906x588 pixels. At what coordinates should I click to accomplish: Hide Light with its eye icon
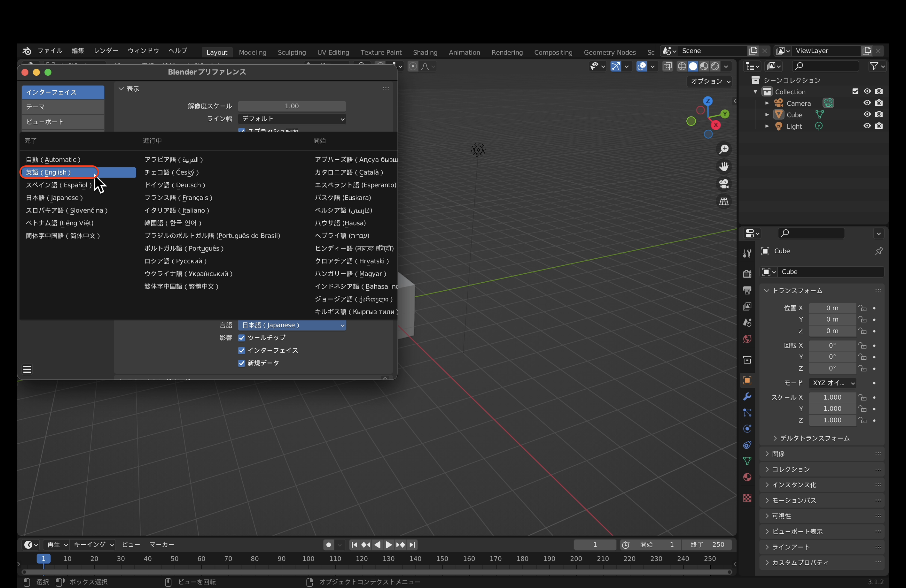click(867, 126)
